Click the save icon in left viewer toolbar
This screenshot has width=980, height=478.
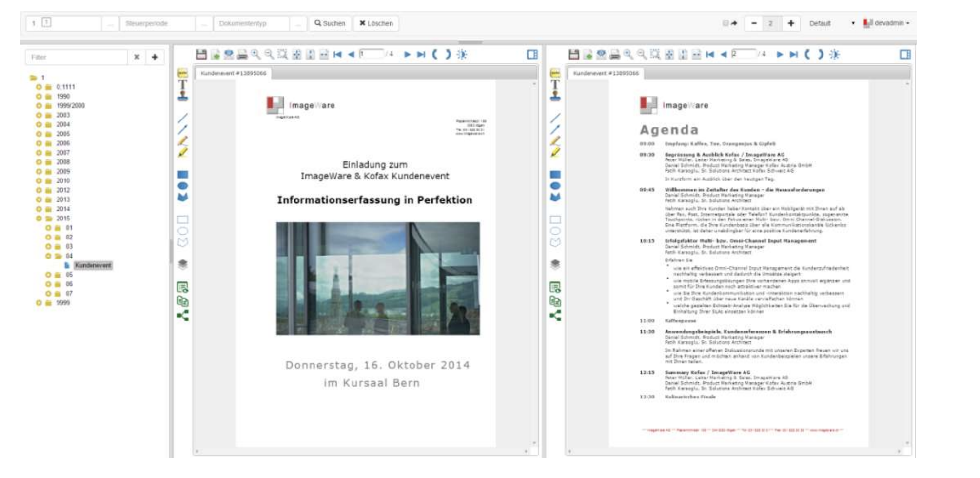201,54
